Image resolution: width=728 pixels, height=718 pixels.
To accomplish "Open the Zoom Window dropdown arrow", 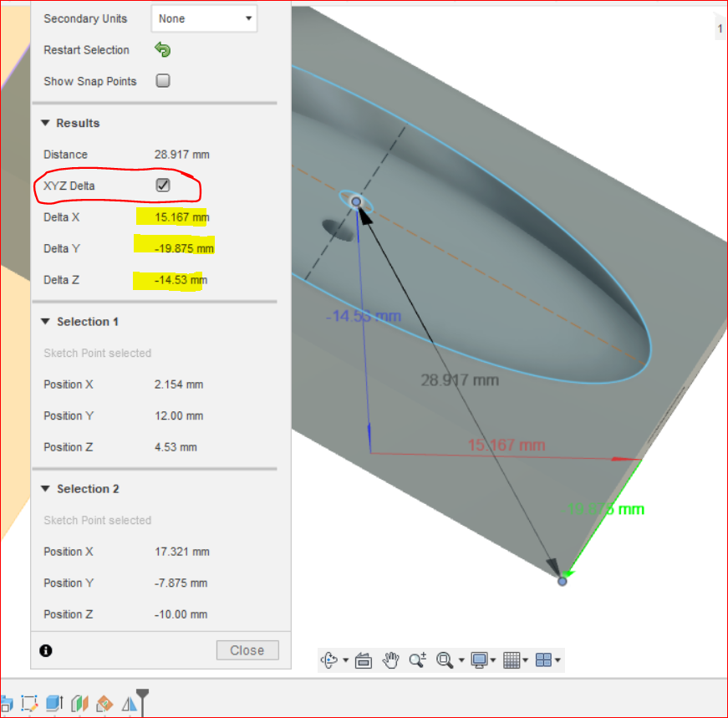I will pos(461,660).
